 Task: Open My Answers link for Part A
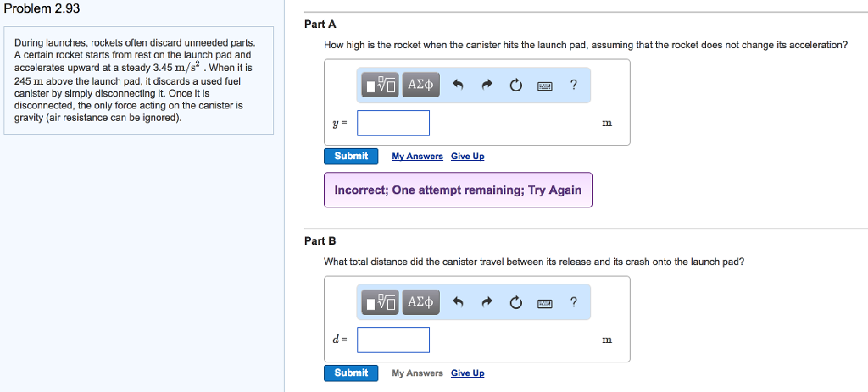pyautogui.click(x=417, y=157)
